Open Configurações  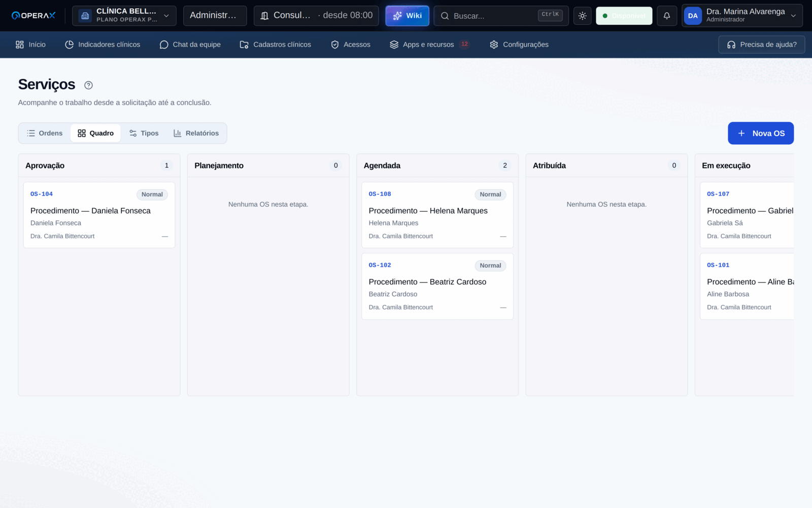tap(519, 45)
